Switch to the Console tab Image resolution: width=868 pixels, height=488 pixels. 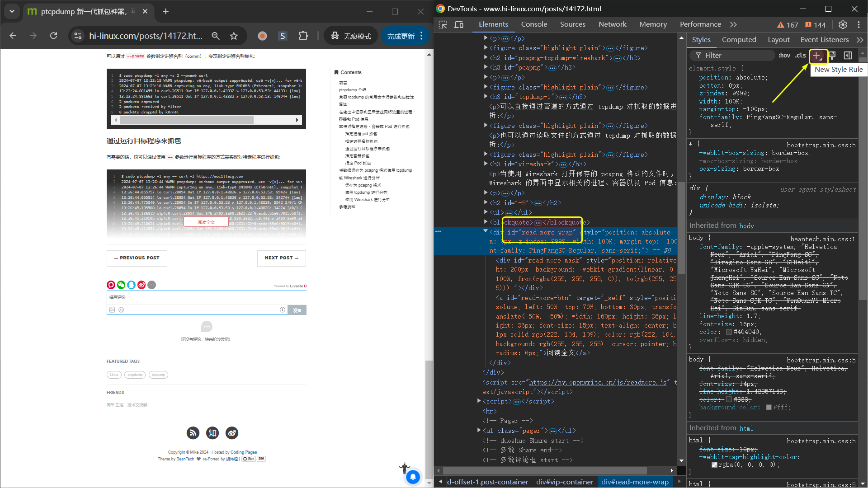534,24
